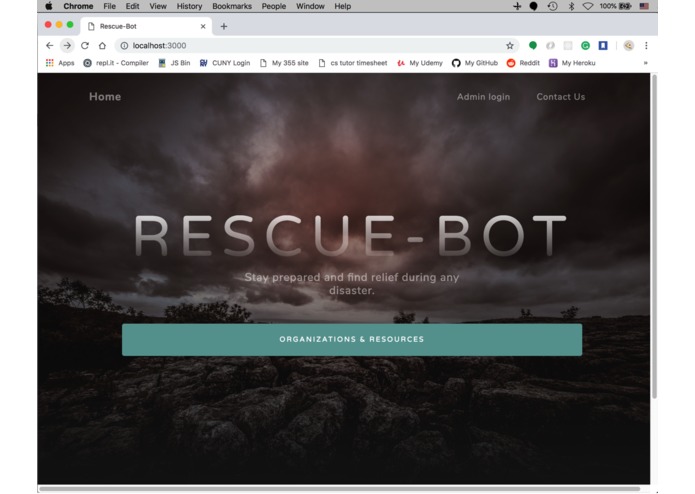Open the Help menu
The width and height of the screenshot is (695, 494).
342,6
